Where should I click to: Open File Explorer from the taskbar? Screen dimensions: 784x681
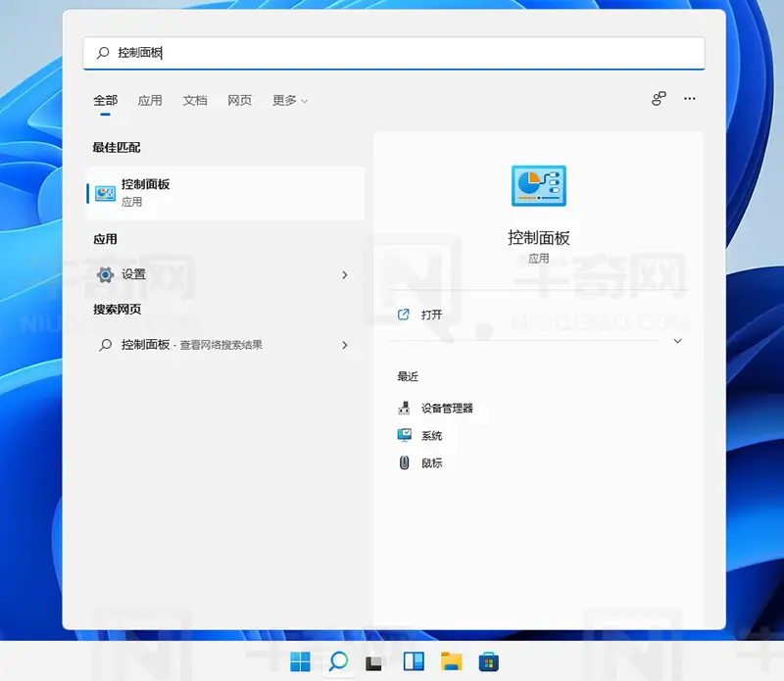point(452,661)
